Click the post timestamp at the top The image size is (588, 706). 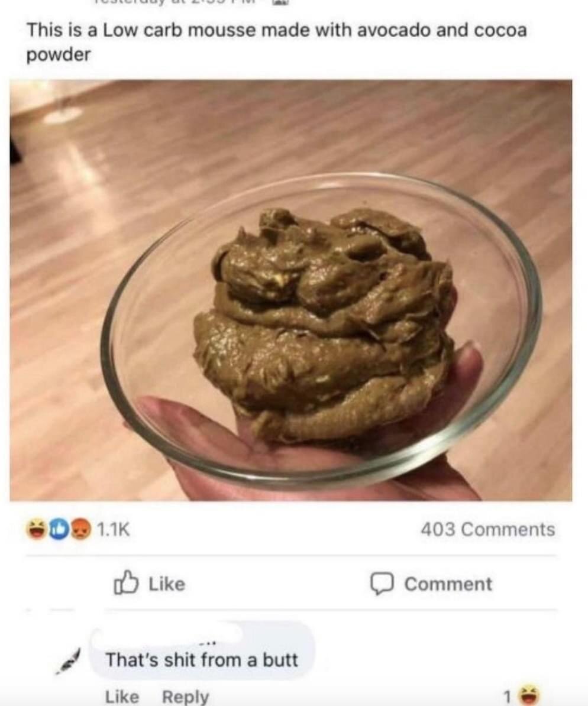[x=180, y=2]
